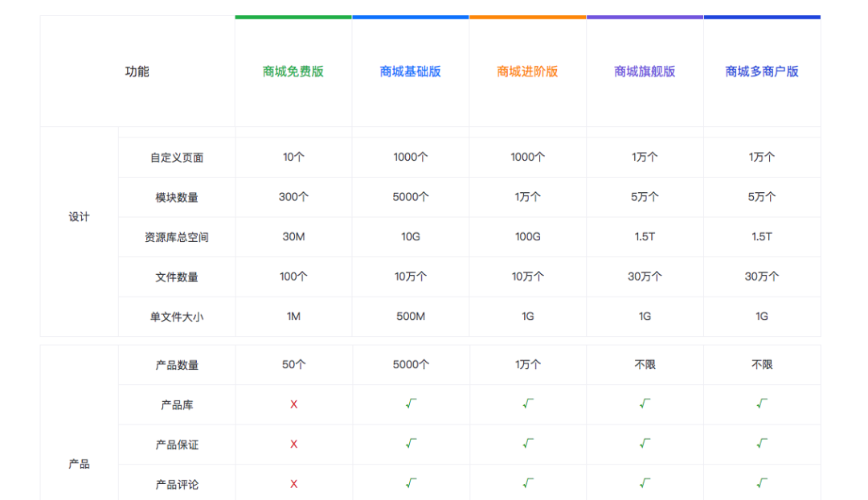868x500 pixels.
Task: Click the red X under 商城免费版 for 产品库
Action: coord(293,404)
